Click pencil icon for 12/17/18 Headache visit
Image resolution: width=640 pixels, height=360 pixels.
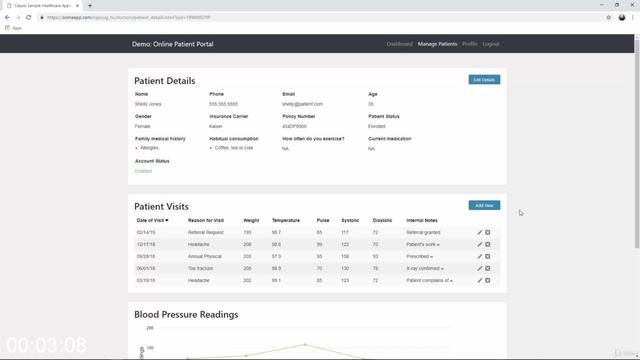(x=480, y=244)
